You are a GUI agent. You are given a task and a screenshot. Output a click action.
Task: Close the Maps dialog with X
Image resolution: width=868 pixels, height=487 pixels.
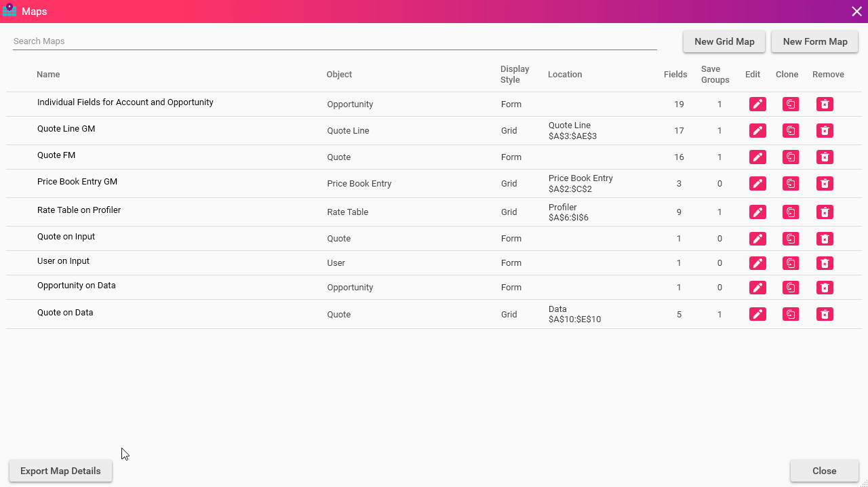[x=856, y=11]
